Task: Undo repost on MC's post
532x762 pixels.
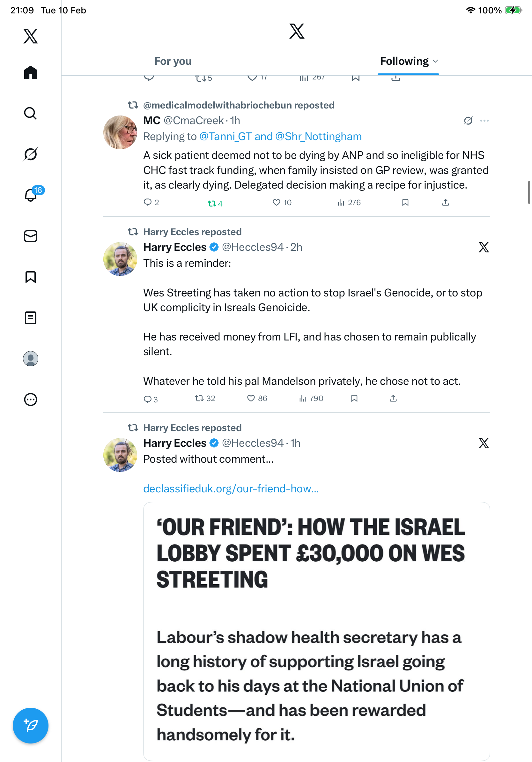Action: coord(211,204)
